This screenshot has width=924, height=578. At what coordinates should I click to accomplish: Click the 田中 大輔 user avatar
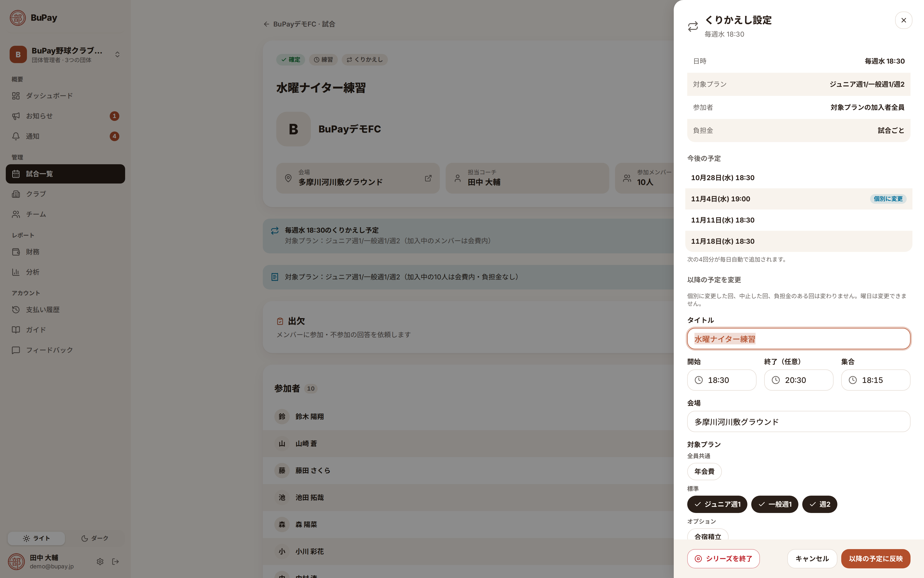[16, 562]
